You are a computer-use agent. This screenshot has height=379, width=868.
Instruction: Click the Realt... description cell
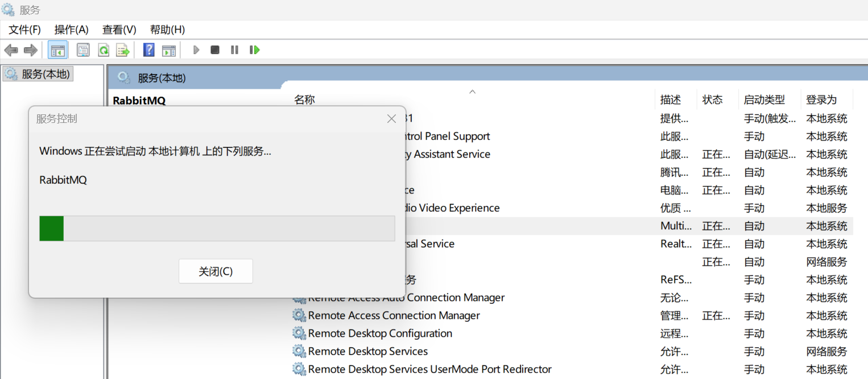coord(676,244)
